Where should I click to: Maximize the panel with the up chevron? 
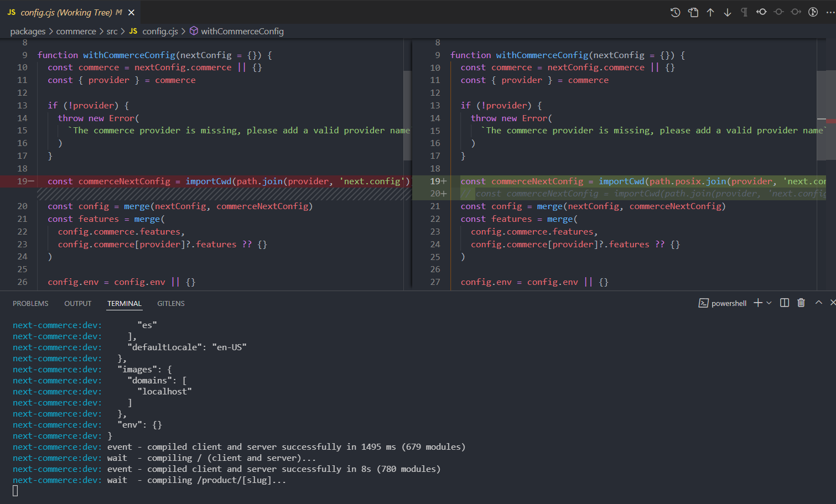pyautogui.click(x=818, y=303)
